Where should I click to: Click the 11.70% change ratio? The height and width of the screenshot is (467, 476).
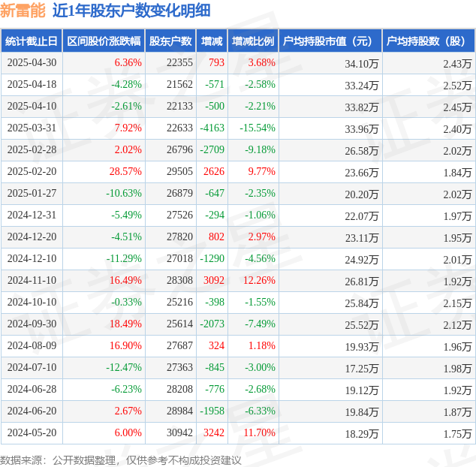(x=260, y=433)
